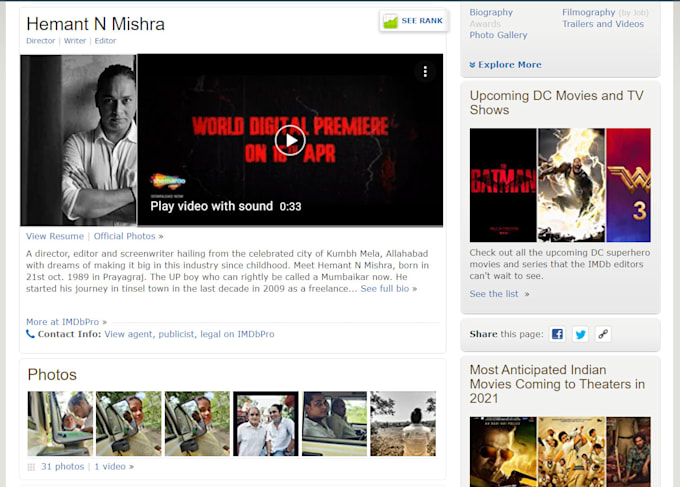Open the 31 photos link
The height and width of the screenshot is (487, 680).
coord(62,467)
